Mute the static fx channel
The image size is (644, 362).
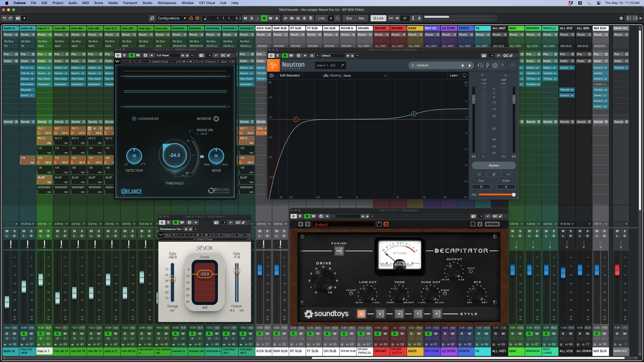pyautogui.click(x=7, y=231)
